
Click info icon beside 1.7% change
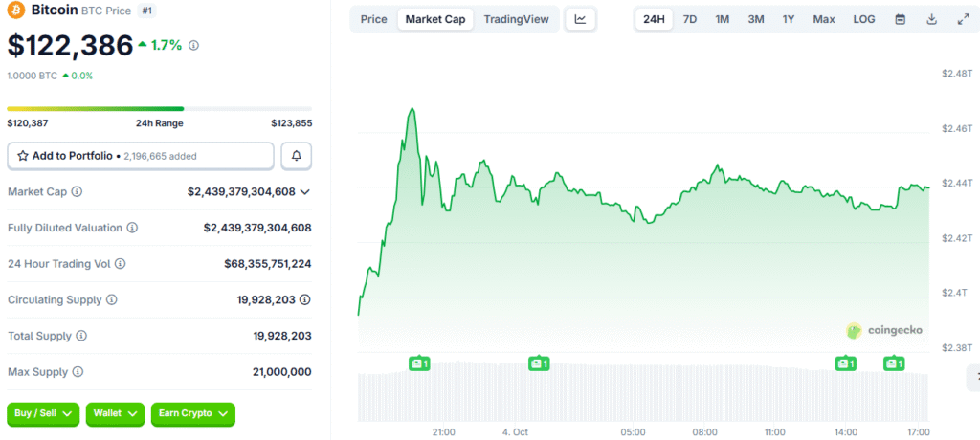coord(194,45)
